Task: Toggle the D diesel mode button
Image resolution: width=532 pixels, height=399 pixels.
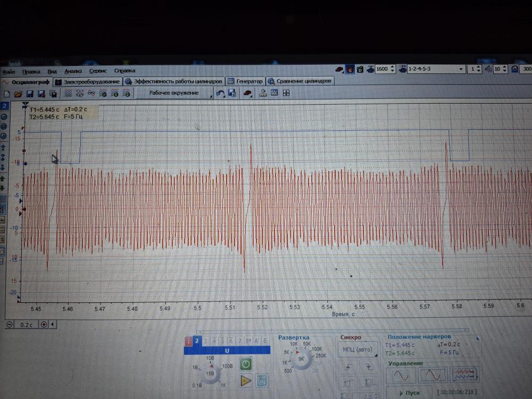Action: pos(360,69)
